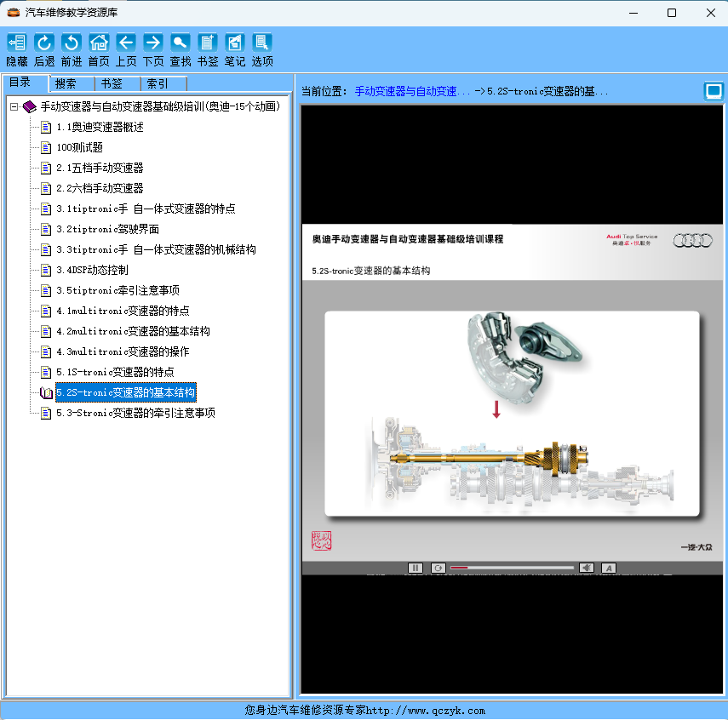Click page icon beside 100测试题
728x720 pixels.
pyautogui.click(x=46, y=147)
